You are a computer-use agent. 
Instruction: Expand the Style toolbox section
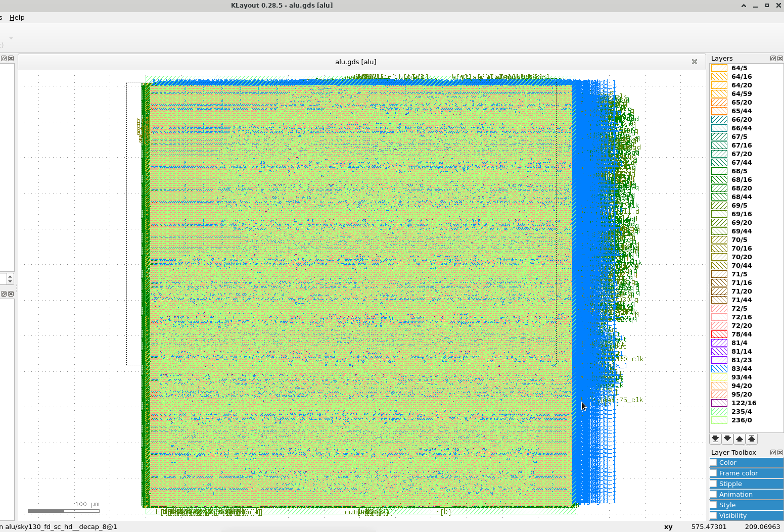click(747, 505)
